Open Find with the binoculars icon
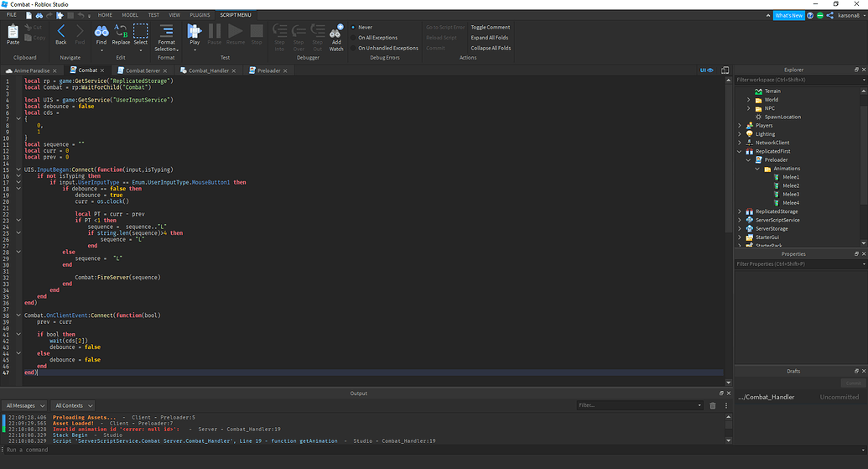 click(x=101, y=31)
